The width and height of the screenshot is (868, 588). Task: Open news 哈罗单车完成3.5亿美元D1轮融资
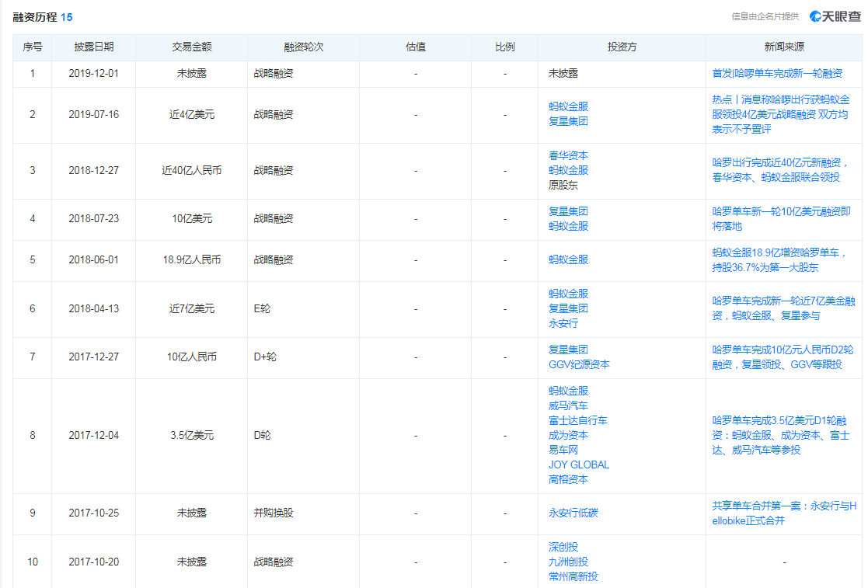[780, 435]
